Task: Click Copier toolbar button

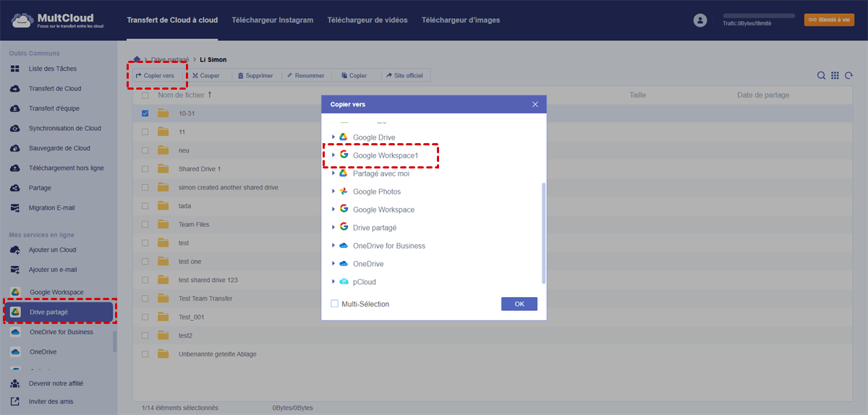Action: (x=354, y=75)
